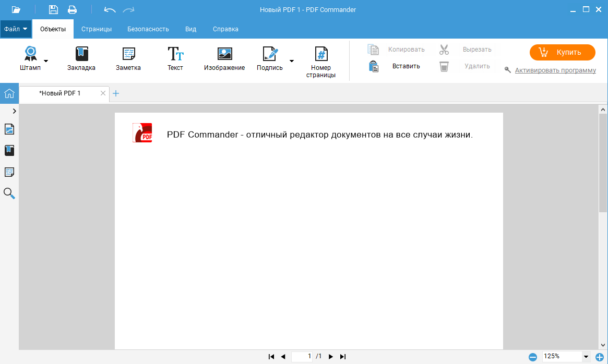Add a note with the Заметка tool
This screenshot has width=608, height=364.
point(128,58)
